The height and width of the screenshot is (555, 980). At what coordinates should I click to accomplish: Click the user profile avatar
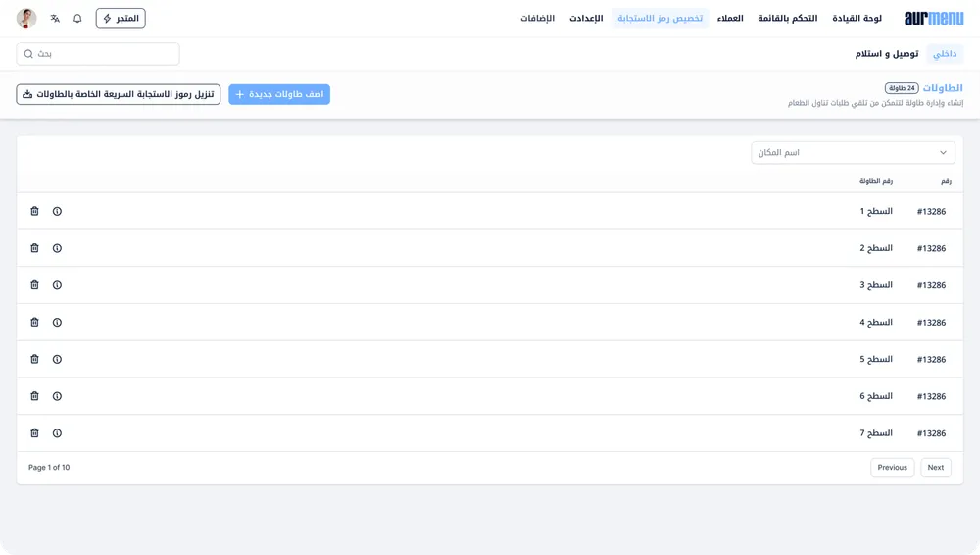[26, 19]
